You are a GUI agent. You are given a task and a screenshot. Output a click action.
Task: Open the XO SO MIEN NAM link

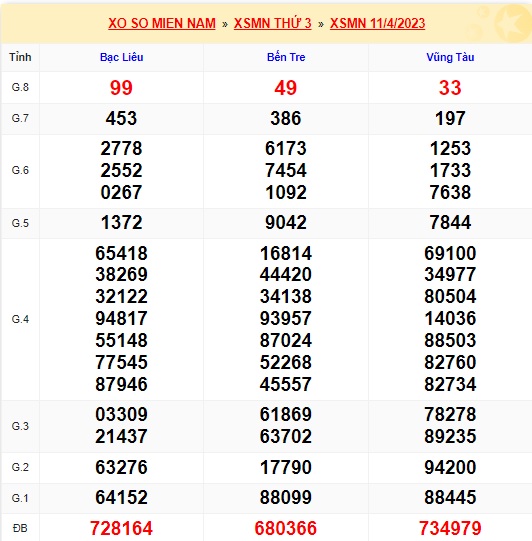click(x=162, y=23)
